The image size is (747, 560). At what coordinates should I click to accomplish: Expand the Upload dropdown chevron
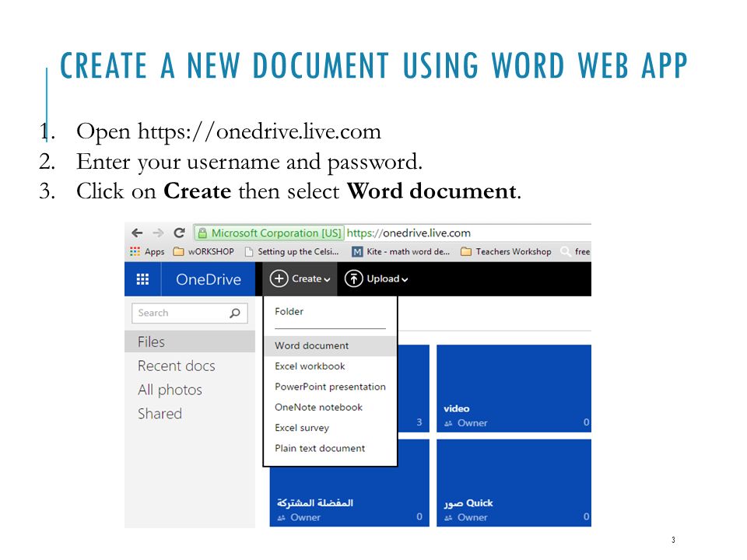(405, 279)
